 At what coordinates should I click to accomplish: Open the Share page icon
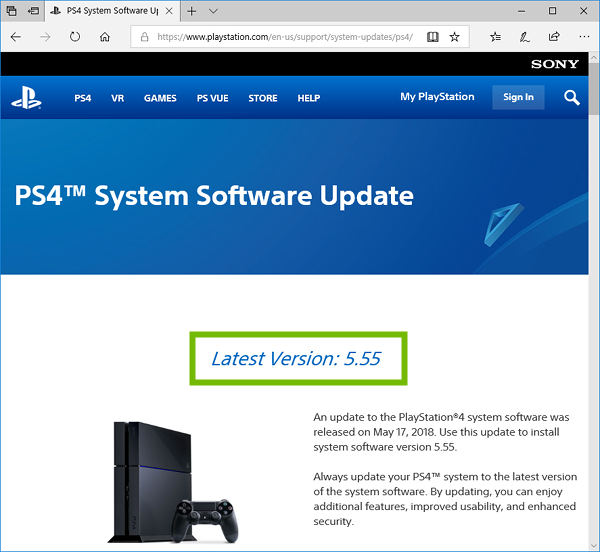(x=554, y=36)
